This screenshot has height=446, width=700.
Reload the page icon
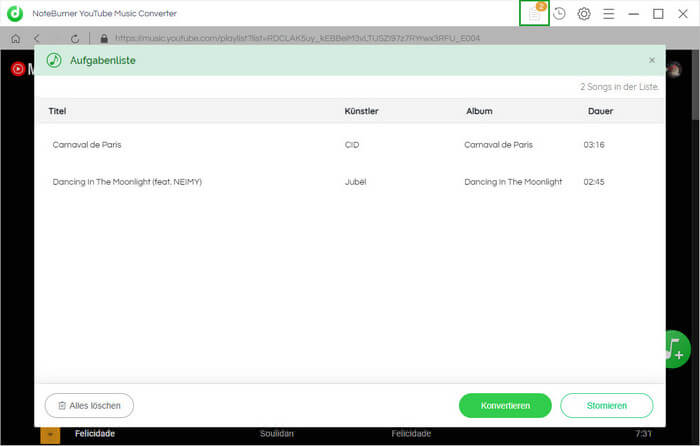(75, 39)
